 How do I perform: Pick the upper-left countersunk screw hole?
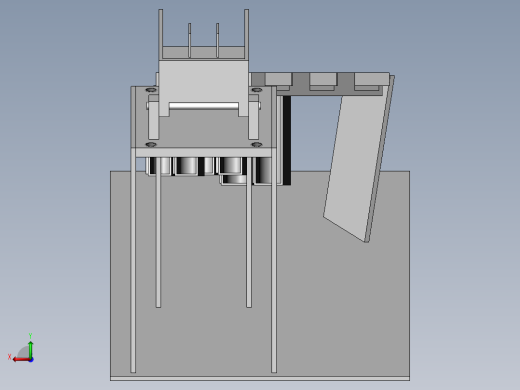pos(151,90)
